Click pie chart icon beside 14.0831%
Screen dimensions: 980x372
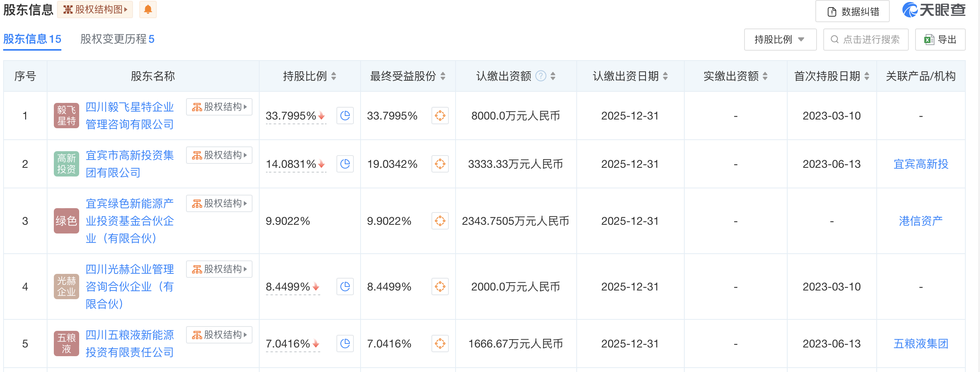(x=345, y=164)
